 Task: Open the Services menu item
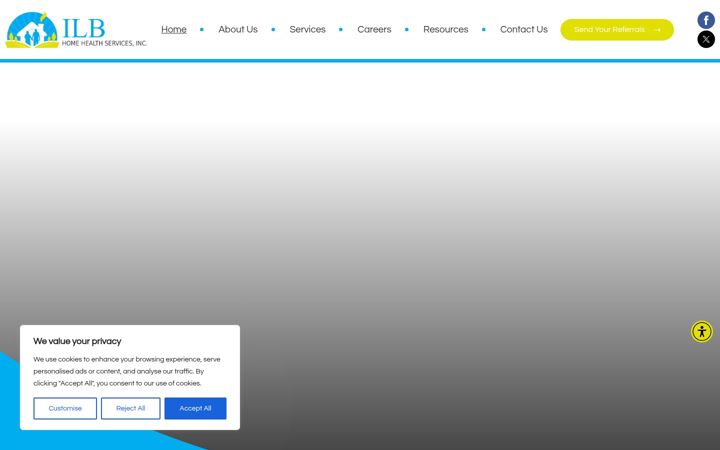tap(307, 29)
